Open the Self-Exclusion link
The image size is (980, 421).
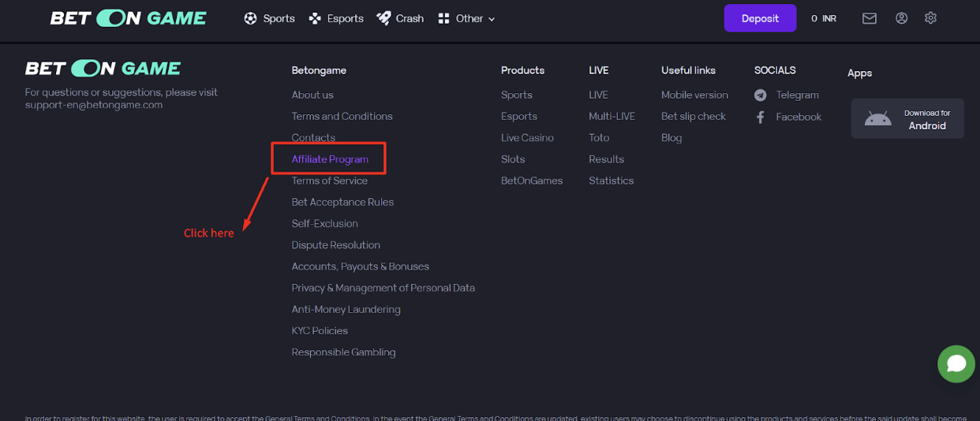click(x=325, y=223)
